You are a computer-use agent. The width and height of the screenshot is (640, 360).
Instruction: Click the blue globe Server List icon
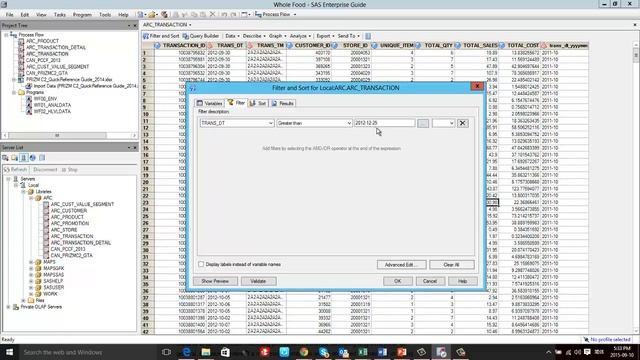[x=33, y=158]
